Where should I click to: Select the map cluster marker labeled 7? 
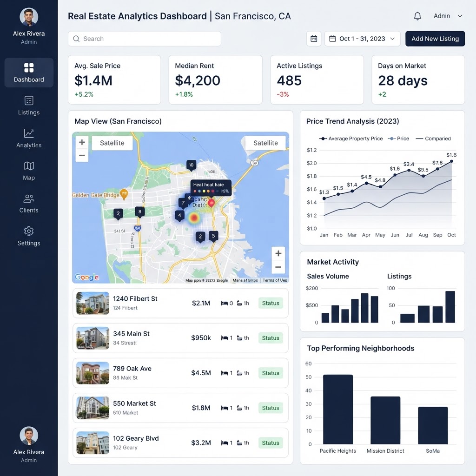tap(183, 203)
